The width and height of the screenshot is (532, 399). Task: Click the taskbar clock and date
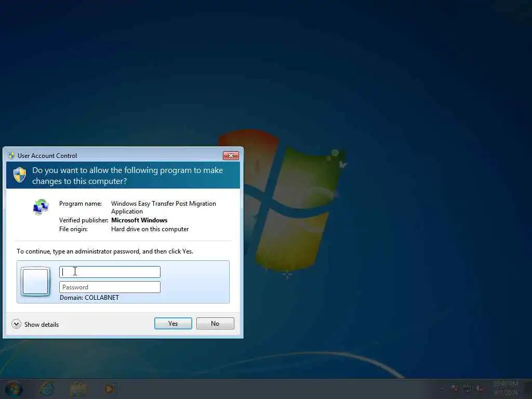(506, 388)
